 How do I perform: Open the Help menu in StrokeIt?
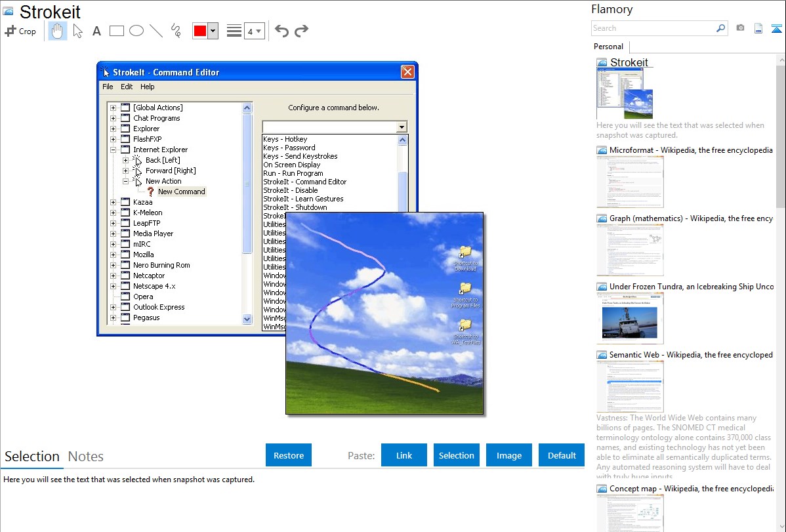(148, 87)
